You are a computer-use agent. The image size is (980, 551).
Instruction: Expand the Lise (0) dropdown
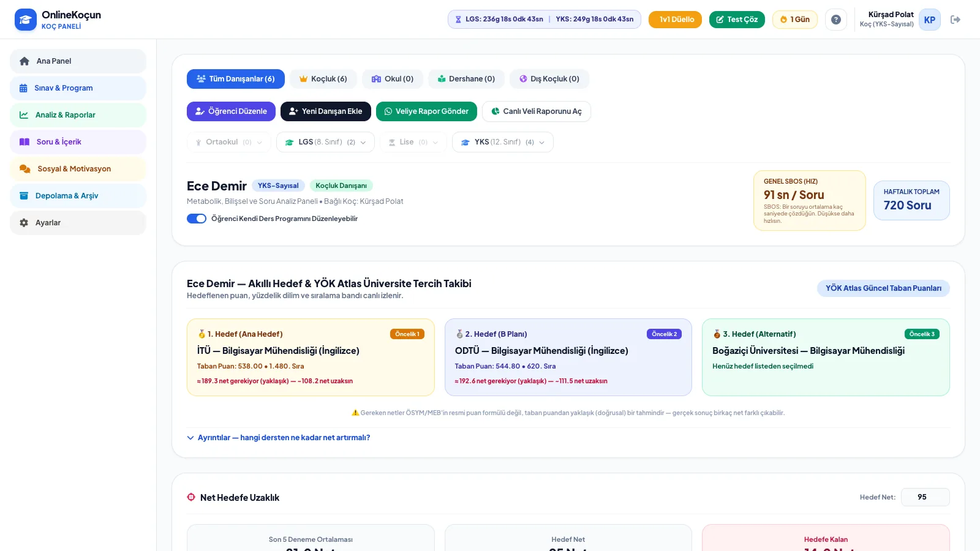(x=413, y=142)
